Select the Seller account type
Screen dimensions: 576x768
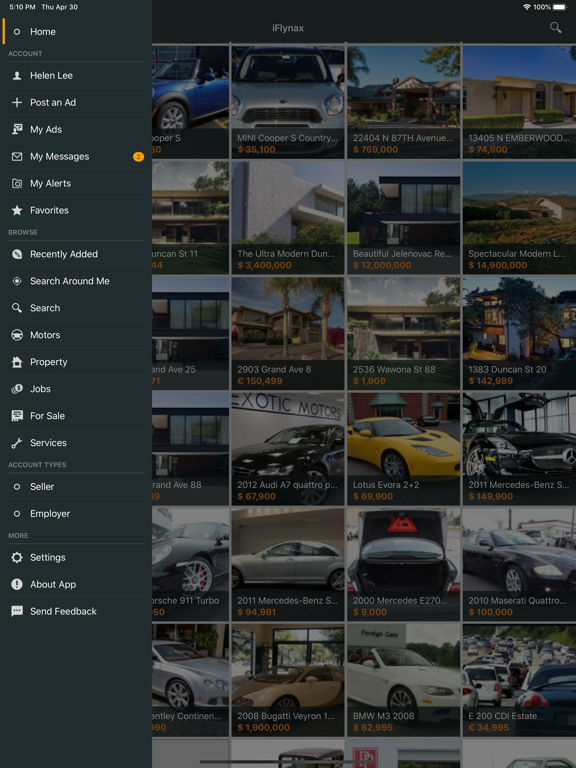click(76, 487)
